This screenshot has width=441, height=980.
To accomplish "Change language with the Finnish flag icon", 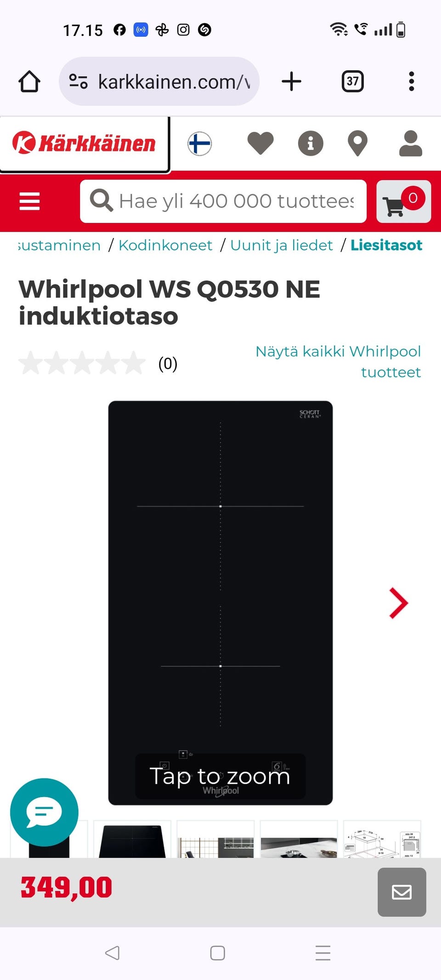I will [199, 143].
